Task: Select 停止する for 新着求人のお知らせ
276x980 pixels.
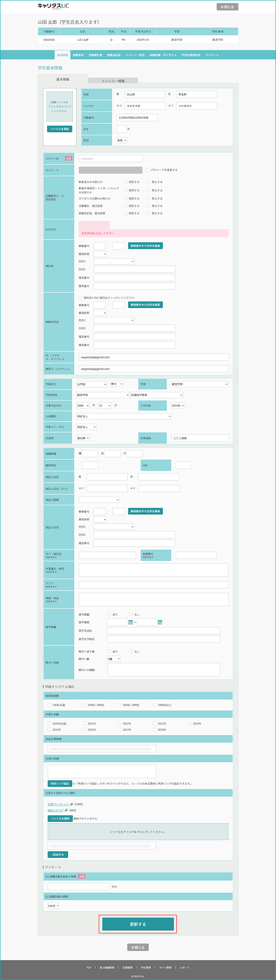Action: pos(148,182)
